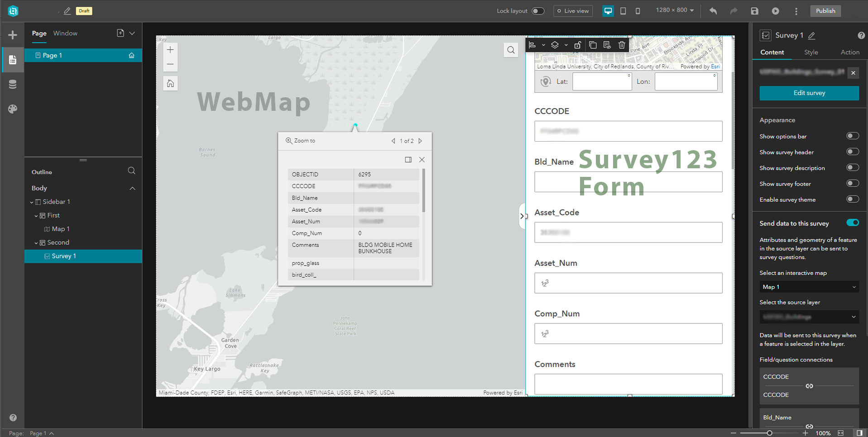Close the map popup

pyautogui.click(x=422, y=160)
